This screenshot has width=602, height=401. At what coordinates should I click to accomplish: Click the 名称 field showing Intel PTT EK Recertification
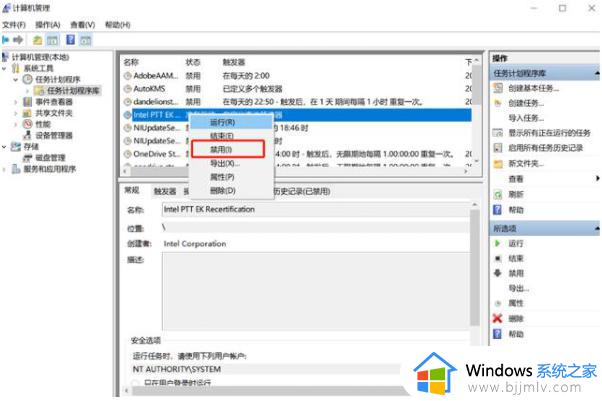[x=316, y=209]
